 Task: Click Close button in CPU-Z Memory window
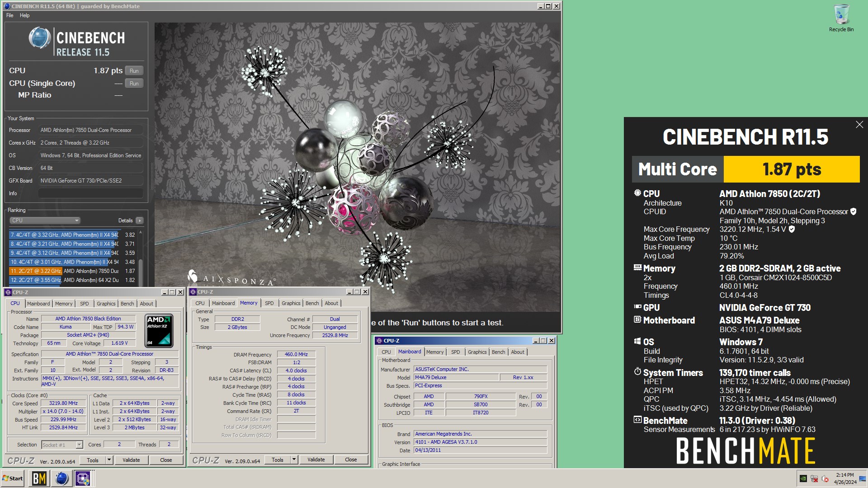coord(351,460)
